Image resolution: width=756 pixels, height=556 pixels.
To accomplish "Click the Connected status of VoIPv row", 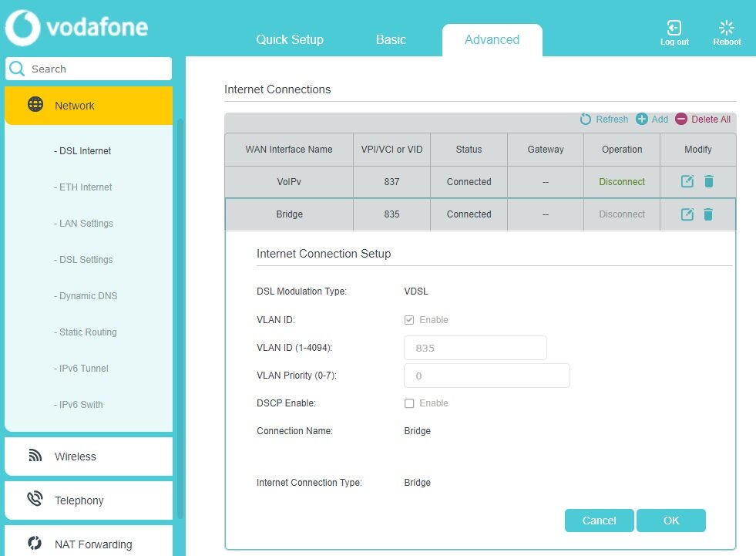I will (469, 182).
